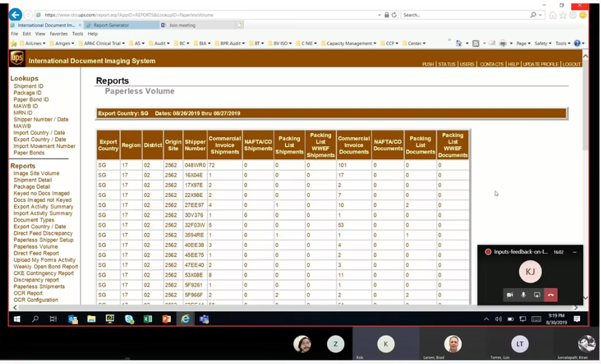Click the volume icon in system tray
The height and width of the screenshot is (364, 601).
(x=498, y=319)
